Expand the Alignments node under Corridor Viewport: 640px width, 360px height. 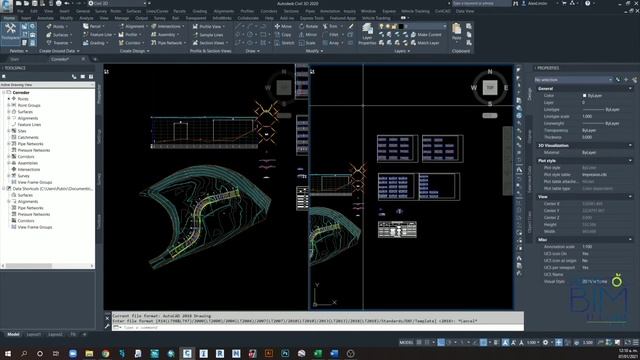9,118
